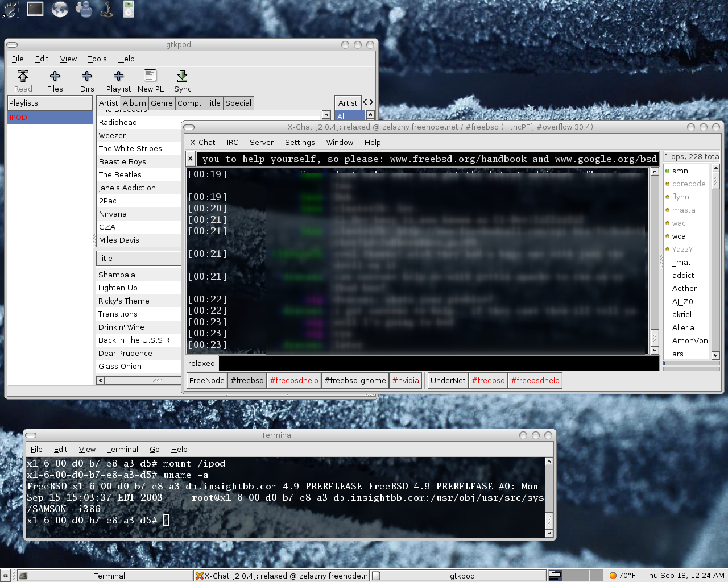Open the Terminal menu in terminal window
Screen dimensions: 728x582
pyautogui.click(x=122, y=450)
